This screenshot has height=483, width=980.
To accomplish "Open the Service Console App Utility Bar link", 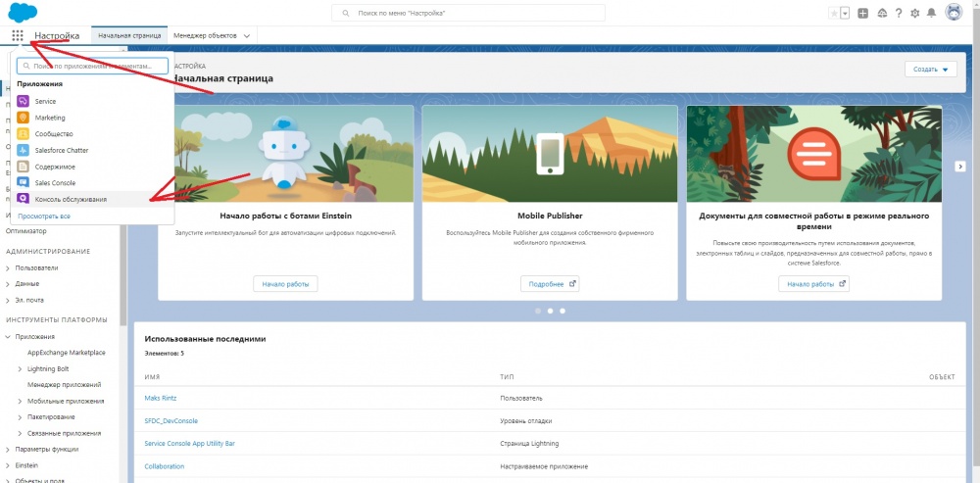I will (x=189, y=443).
